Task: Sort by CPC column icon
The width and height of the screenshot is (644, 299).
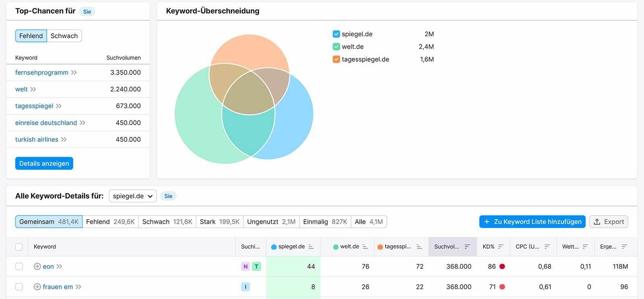Action: pyautogui.click(x=547, y=247)
